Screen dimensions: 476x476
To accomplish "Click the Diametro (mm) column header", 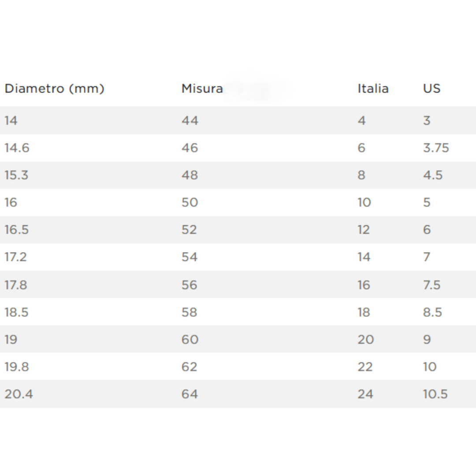I will (54, 89).
